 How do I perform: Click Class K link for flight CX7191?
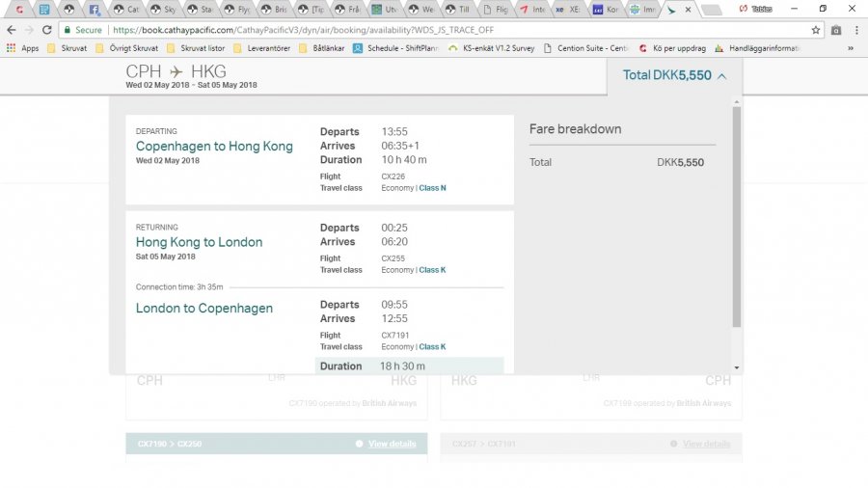click(x=432, y=347)
